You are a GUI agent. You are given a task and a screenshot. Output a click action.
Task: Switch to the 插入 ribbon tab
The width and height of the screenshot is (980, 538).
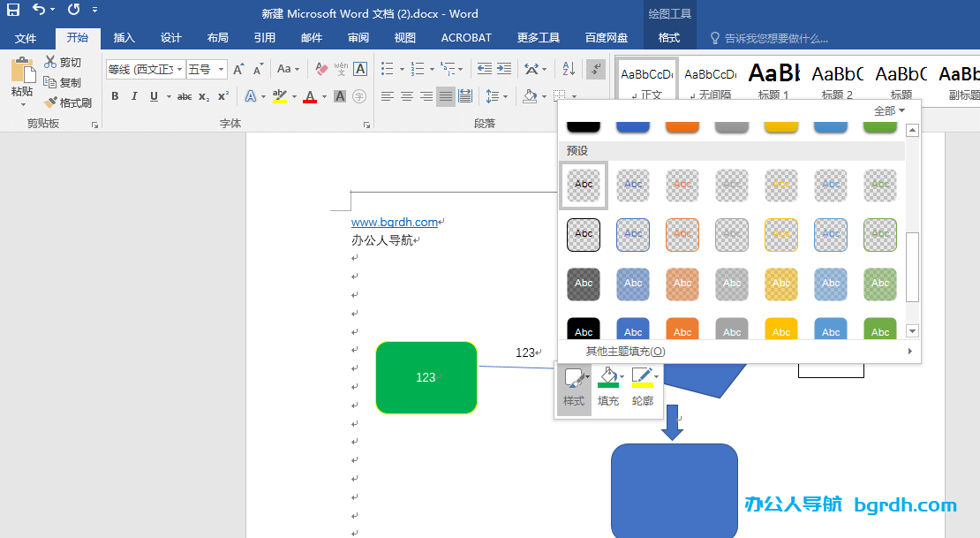point(124,38)
